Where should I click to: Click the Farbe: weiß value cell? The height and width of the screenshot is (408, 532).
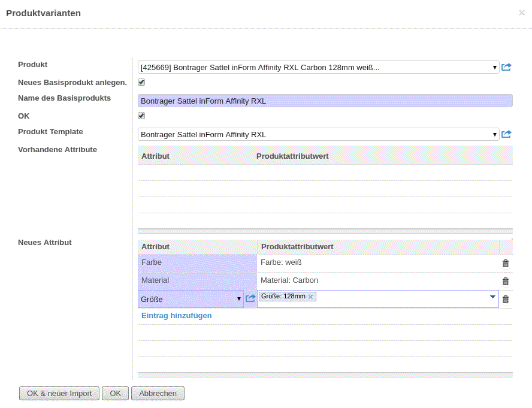coord(378,264)
